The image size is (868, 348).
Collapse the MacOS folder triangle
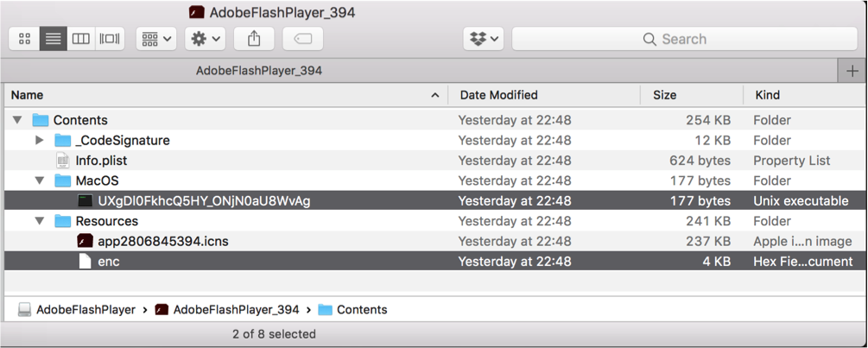[40, 180]
